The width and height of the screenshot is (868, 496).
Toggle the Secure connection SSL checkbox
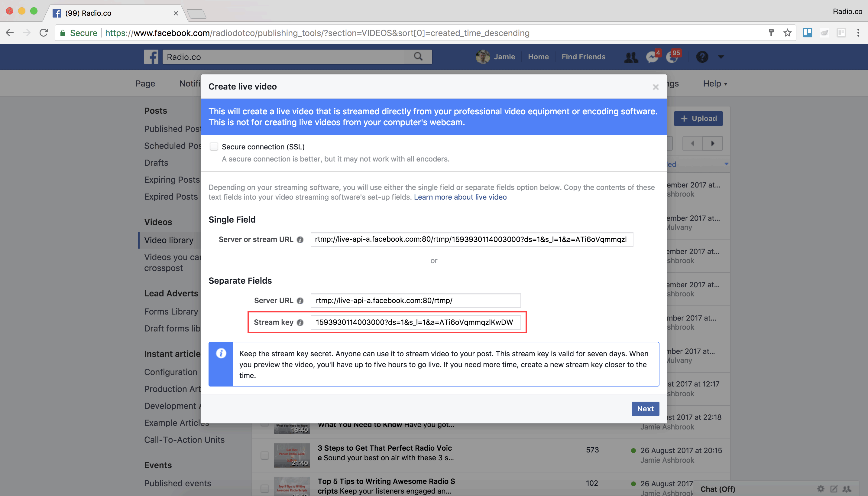pos(213,146)
